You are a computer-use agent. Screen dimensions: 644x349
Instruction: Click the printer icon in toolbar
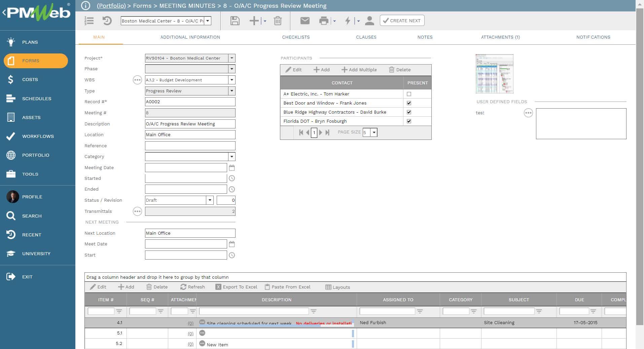pyautogui.click(x=323, y=21)
